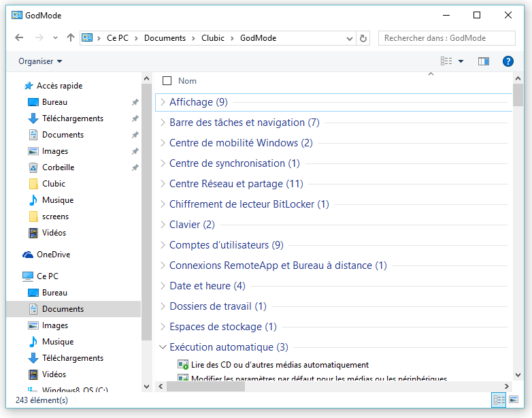Click the change view layout icon

click(x=446, y=61)
